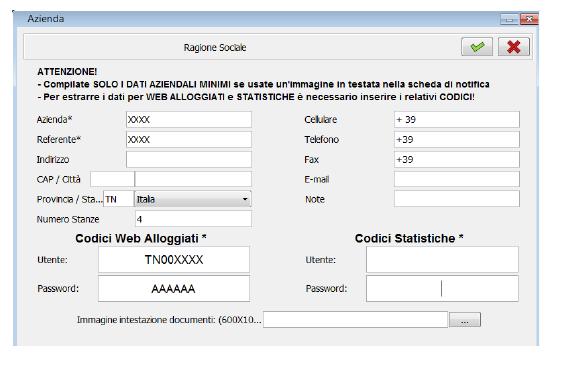561x380 pixels.
Task: Focus the Indirizzo address field
Action: [189, 160]
